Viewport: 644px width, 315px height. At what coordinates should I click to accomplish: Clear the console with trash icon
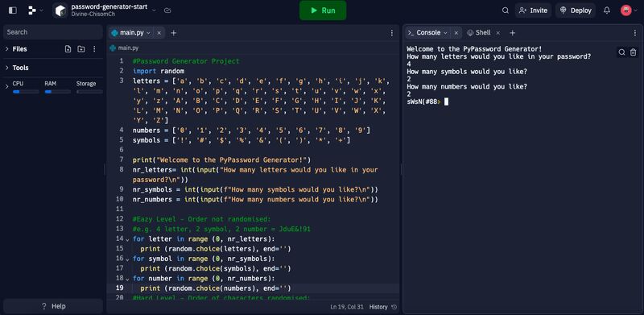634,52
